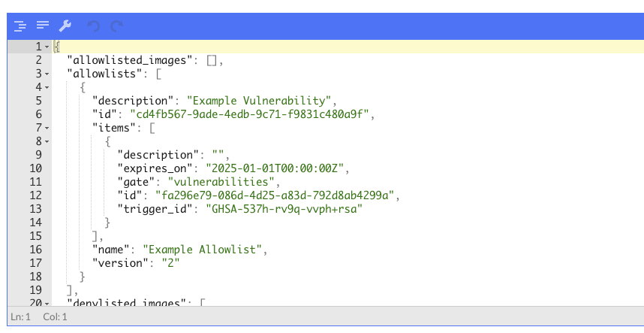This screenshot has height=333, width=644.
Task: Click the Col: 1 status bar indicator
Action: coord(55,316)
